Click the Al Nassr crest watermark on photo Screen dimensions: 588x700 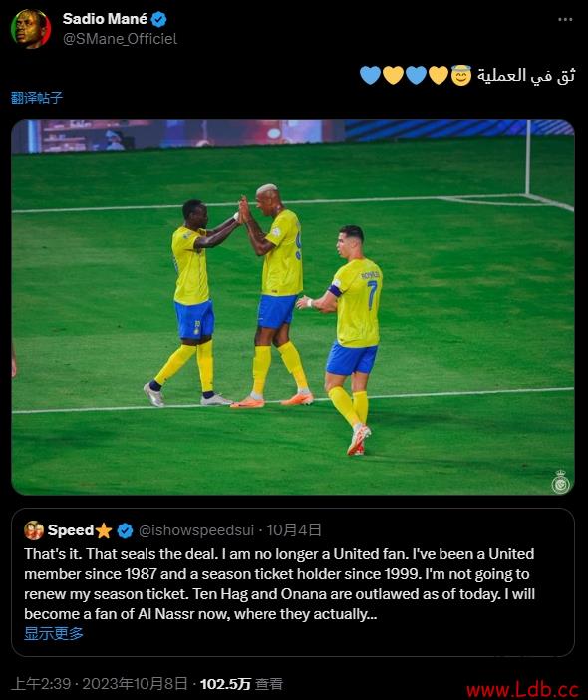560,482
